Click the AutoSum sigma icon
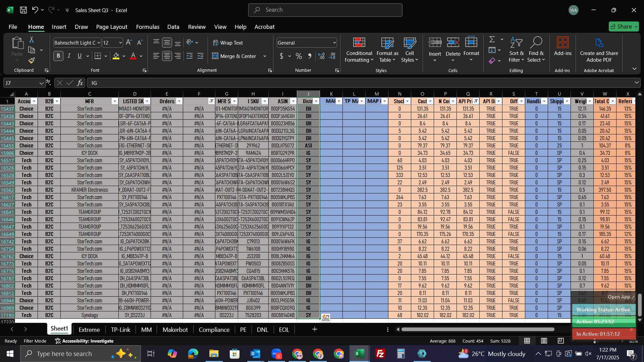644x362 pixels. [x=492, y=40]
